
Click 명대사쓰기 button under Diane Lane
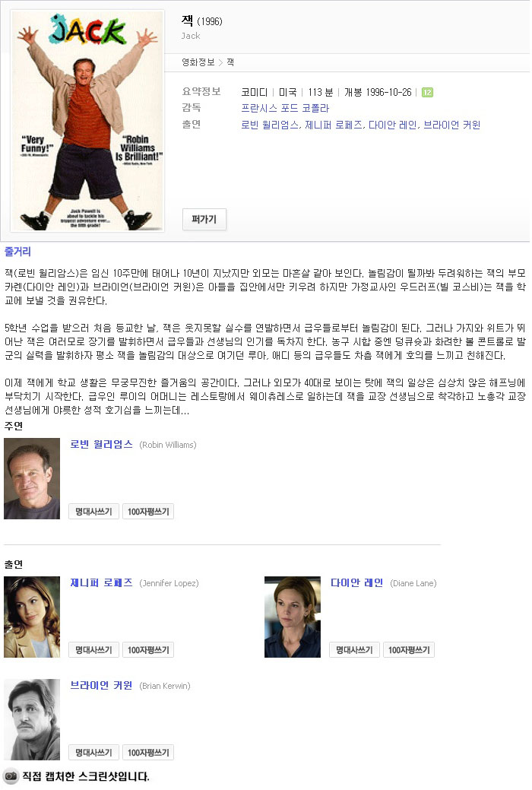point(354,650)
